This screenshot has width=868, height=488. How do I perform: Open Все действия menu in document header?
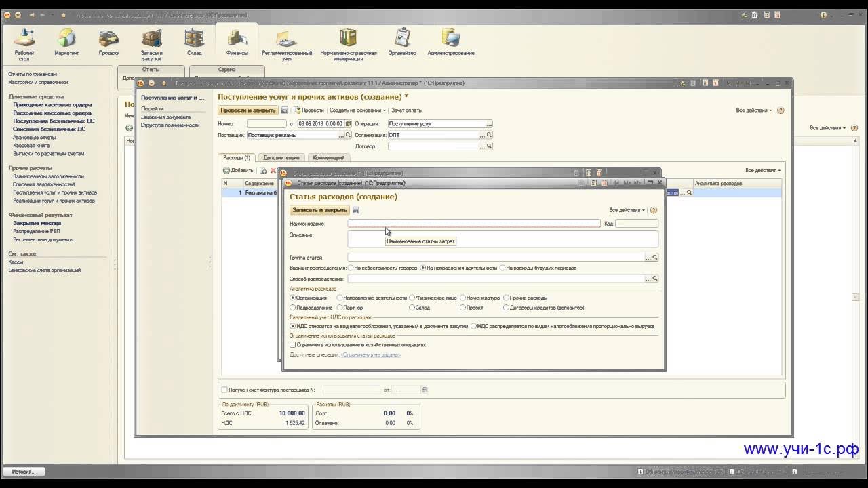[754, 110]
